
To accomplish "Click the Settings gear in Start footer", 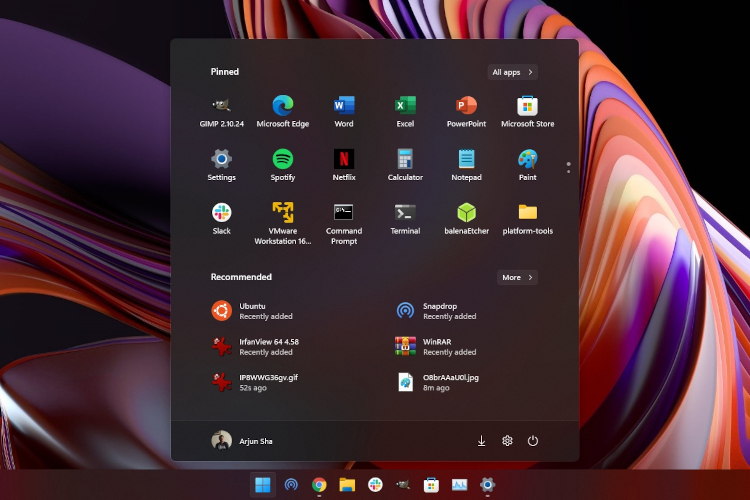I will (507, 441).
